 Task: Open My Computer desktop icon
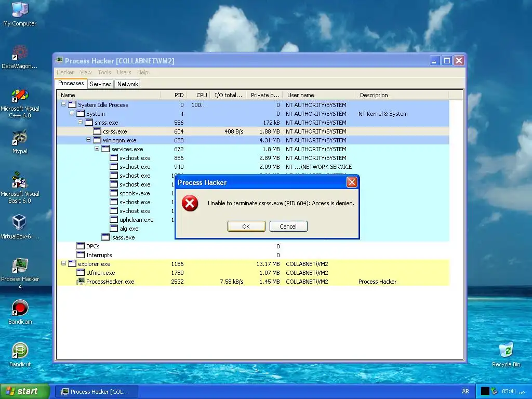(x=20, y=14)
